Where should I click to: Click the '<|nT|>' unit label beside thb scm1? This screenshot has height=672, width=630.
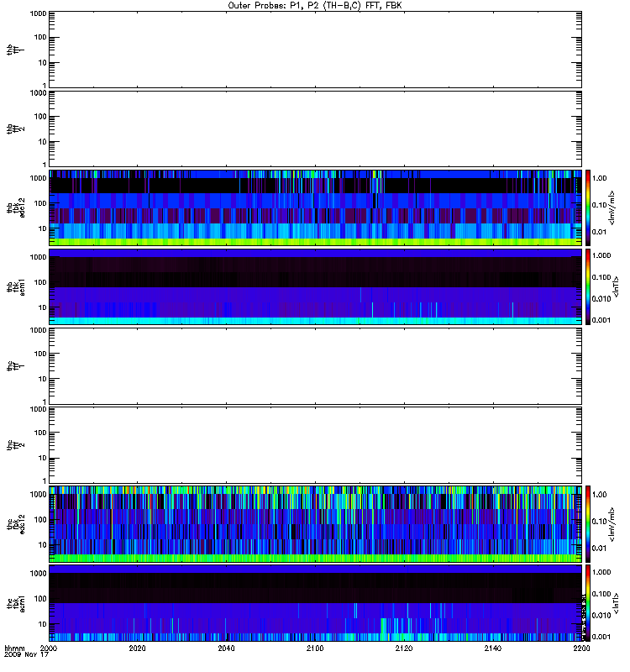tap(617, 286)
